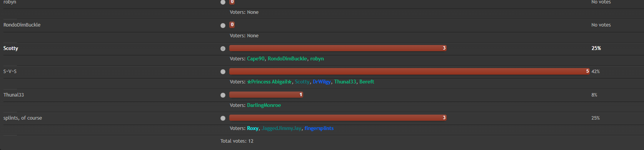The width and height of the screenshot is (644, 150).
Task: Open voter fingersplints' profile
Action: click(319, 128)
